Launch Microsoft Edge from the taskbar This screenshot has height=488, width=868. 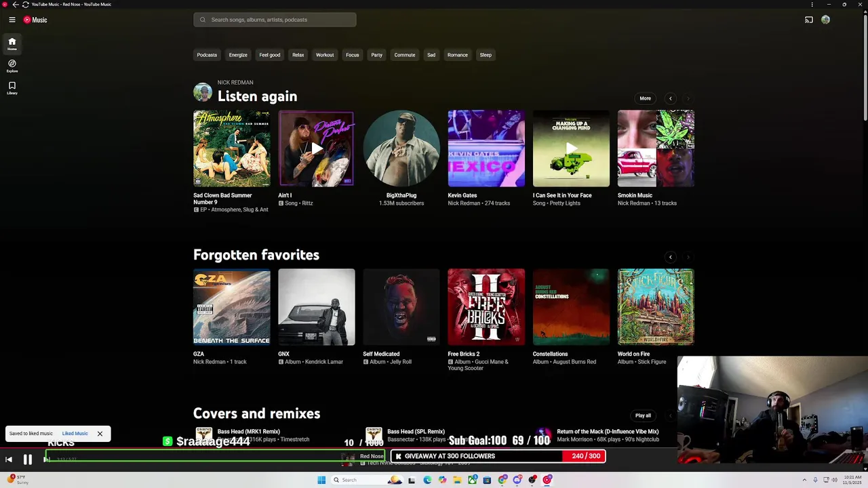click(x=427, y=480)
